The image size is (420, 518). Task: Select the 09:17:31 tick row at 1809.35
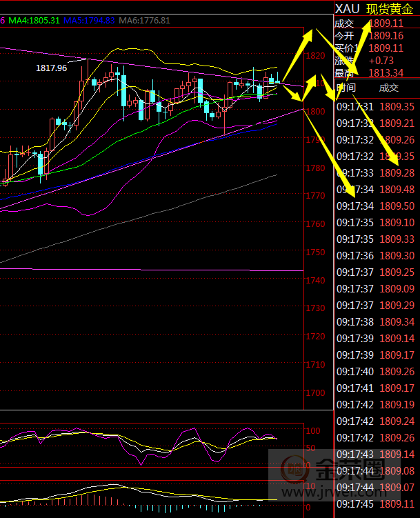pyautogui.click(x=375, y=107)
